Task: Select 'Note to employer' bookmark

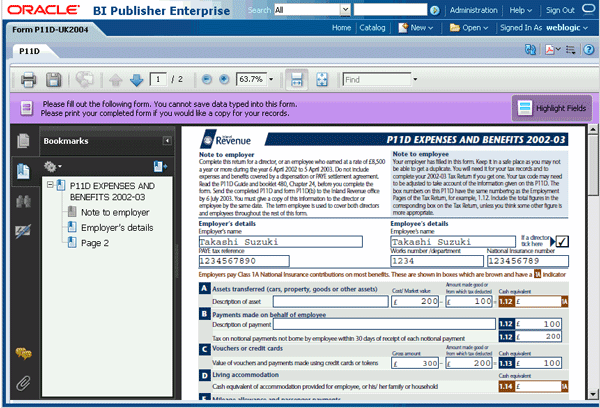Action: tap(115, 212)
